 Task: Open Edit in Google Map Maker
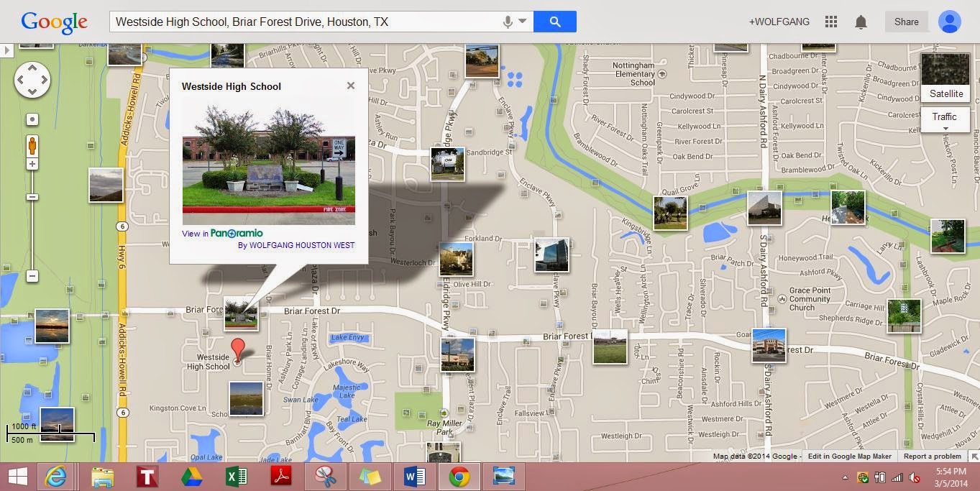point(850,456)
